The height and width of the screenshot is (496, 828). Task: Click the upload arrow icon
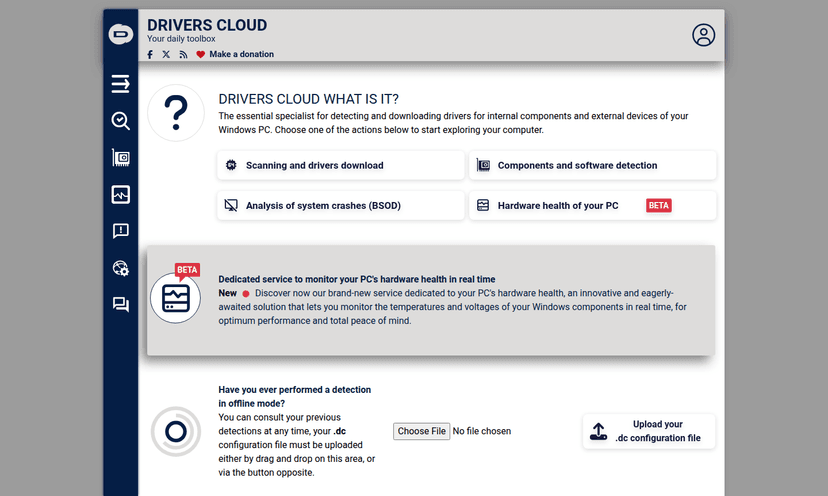pyautogui.click(x=598, y=432)
